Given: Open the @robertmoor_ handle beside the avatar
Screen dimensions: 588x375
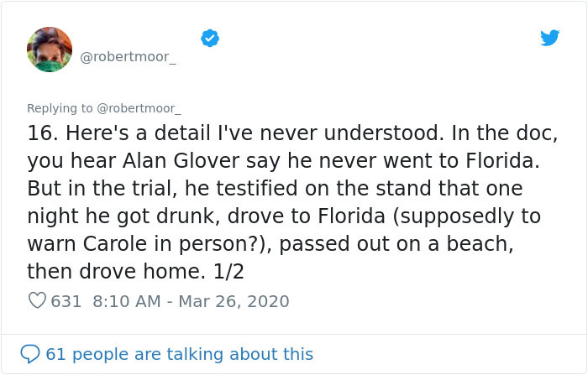Looking at the screenshot, I should [x=129, y=57].
